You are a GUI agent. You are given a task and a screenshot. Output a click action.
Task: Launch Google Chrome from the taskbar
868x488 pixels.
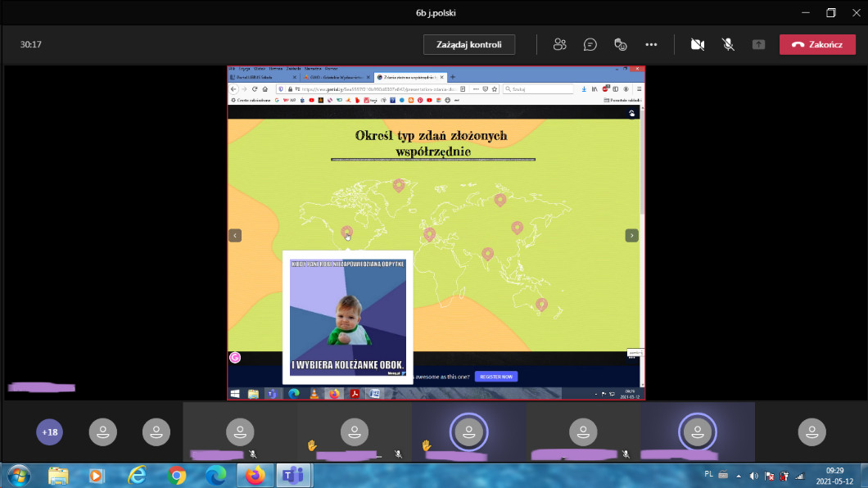(176, 475)
